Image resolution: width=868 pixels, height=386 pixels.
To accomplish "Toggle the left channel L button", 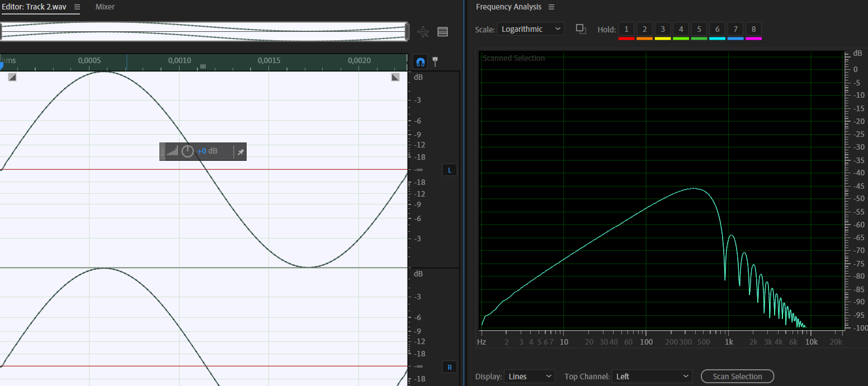I will coord(449,170).
